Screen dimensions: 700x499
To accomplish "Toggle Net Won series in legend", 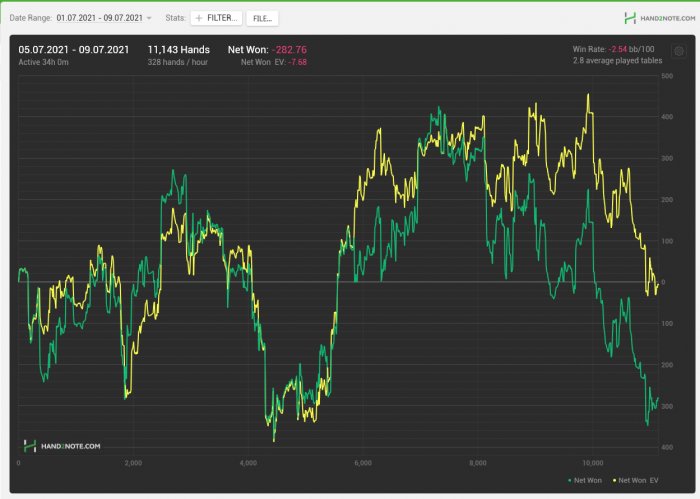I will (x=586, y=481).
